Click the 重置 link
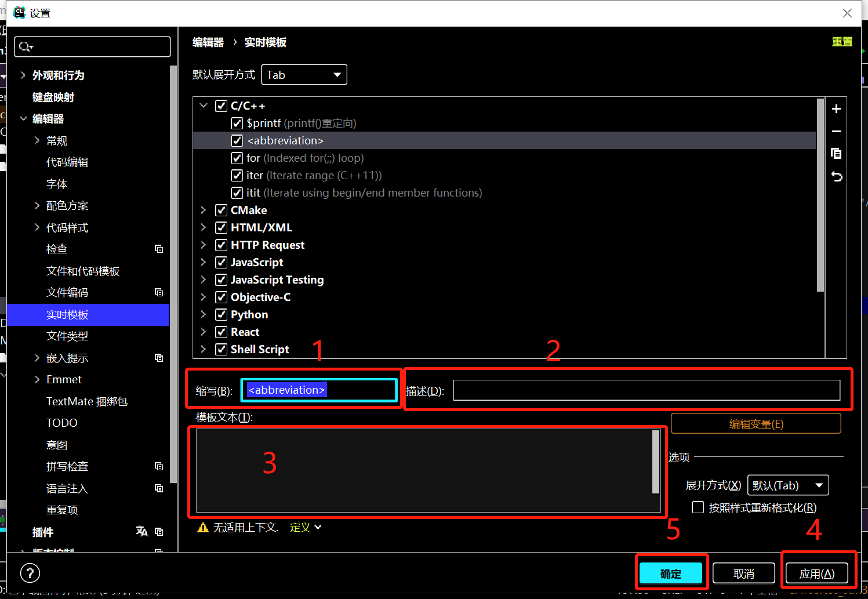This screenshot has width=868, height=599. pos(842,42)
